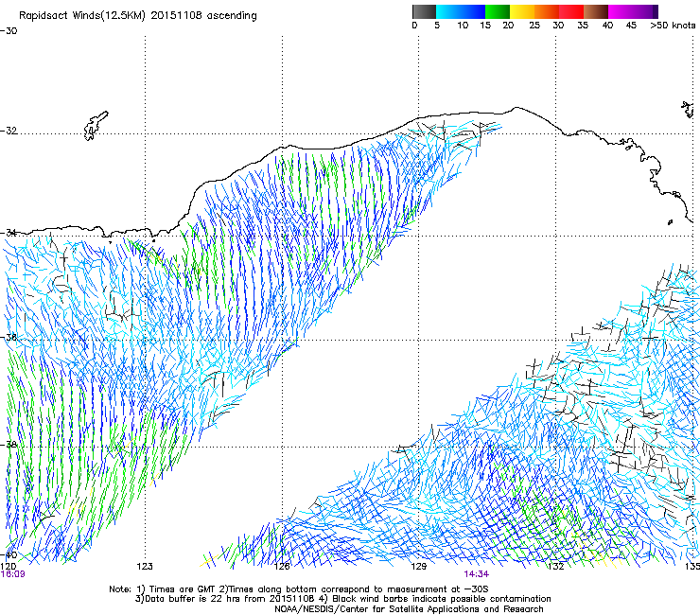Image resolution: width=700 pixels, height=615 pixels.
Task: Click the 'Note: 1) Times are GMT' line
Action: tap(299, 589)
